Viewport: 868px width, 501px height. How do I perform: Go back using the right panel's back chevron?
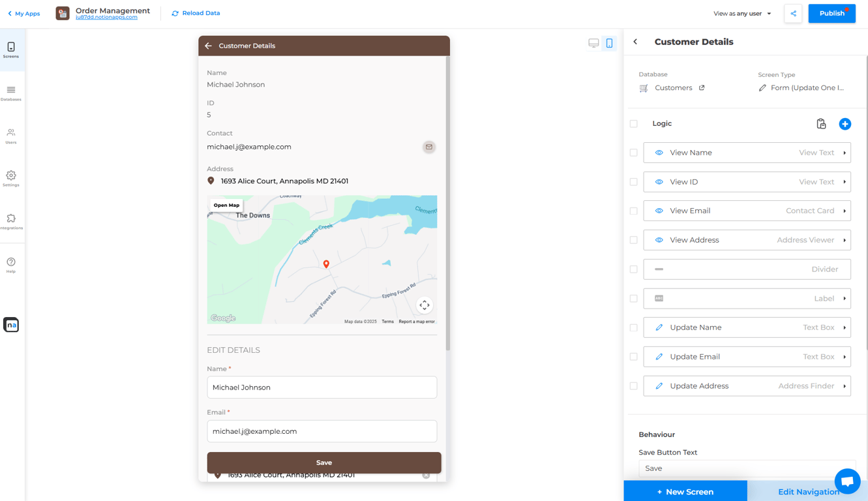click(x=636, y=42)
